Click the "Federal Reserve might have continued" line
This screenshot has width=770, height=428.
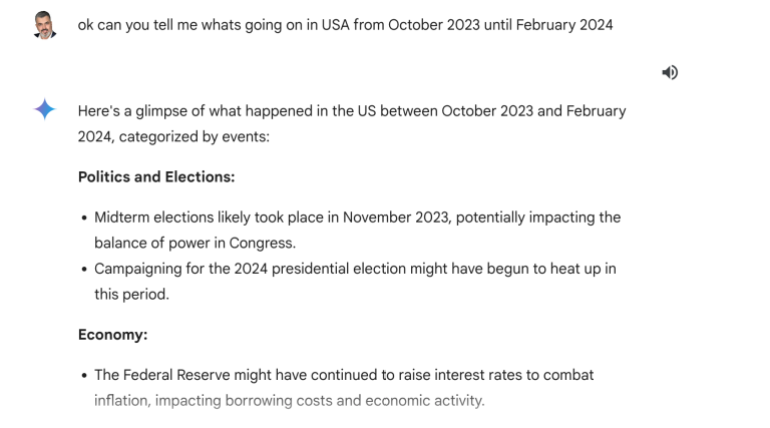point(344,375)
